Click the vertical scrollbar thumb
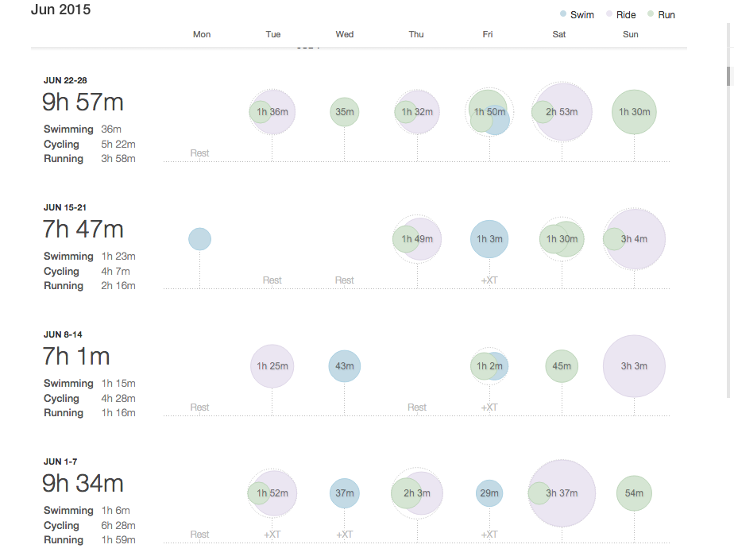This screenshot has width=734, height=560. pos(728,75)
